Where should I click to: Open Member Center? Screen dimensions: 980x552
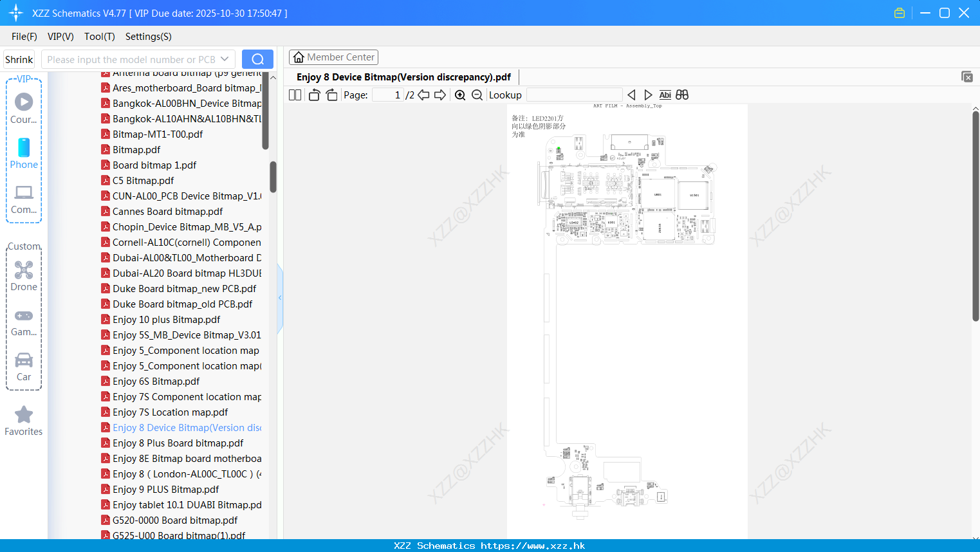pyautogui.click(x=333, y=57)
